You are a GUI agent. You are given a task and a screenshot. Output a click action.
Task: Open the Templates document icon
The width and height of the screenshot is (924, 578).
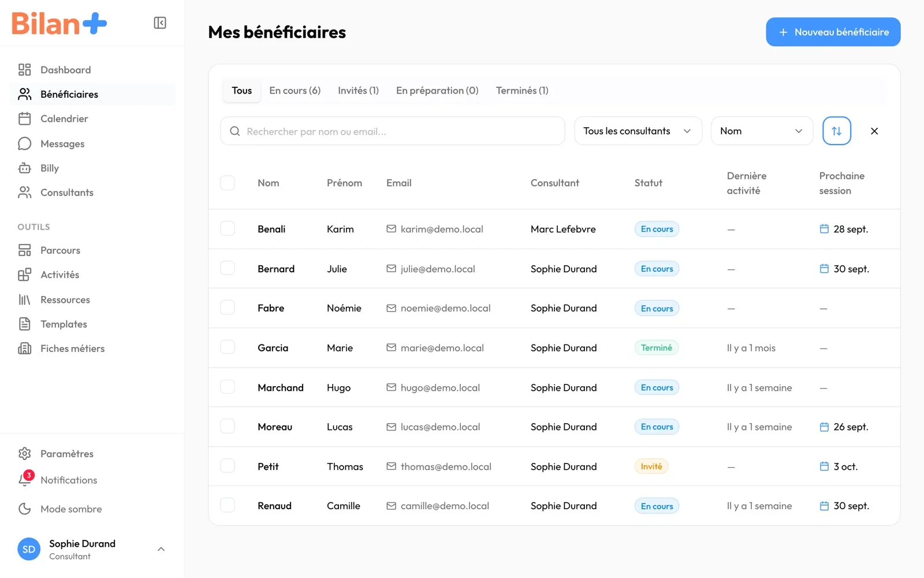24,324
